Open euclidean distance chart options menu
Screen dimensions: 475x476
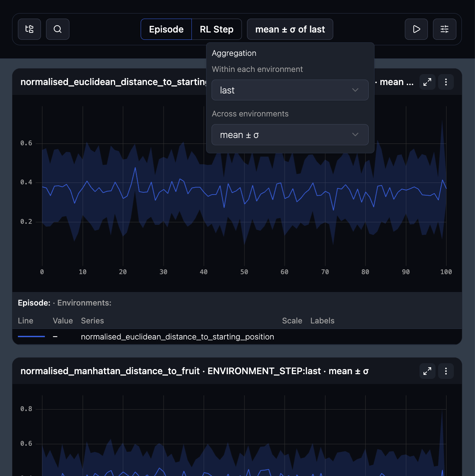pos(446,82)
